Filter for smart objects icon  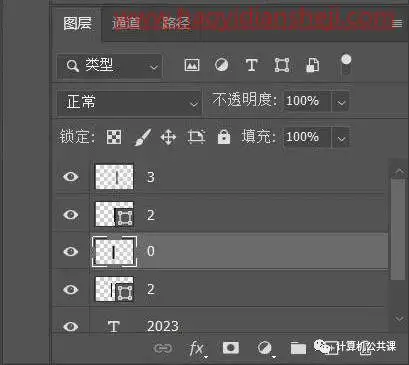tap(312, 65)
